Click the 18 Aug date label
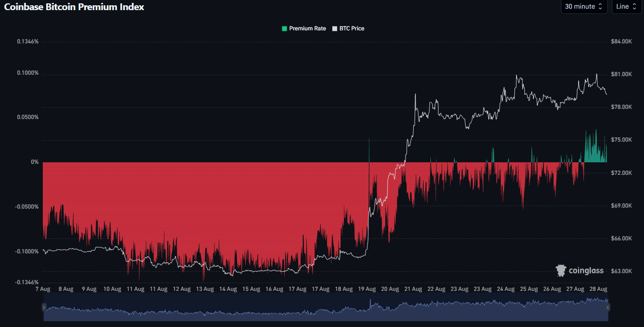 343,289
